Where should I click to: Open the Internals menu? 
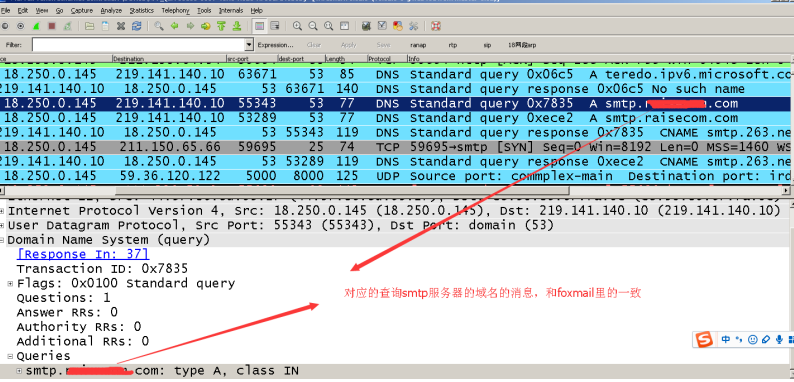[231, 10]
